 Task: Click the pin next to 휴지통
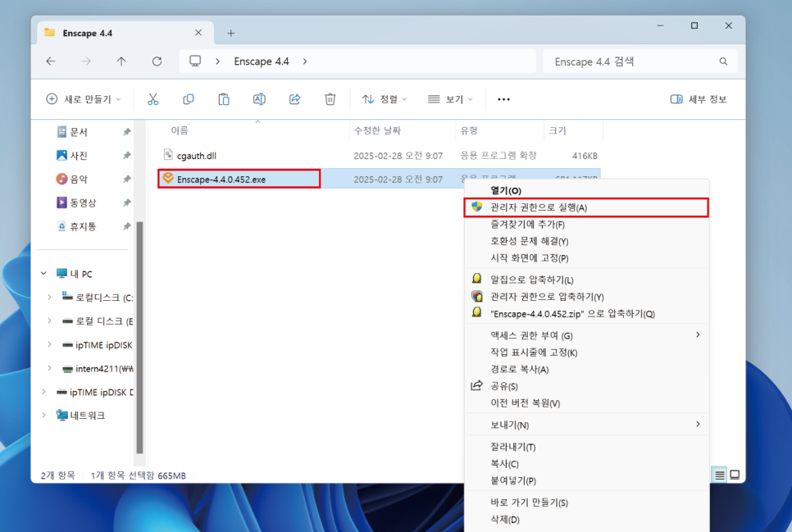[127, 226]
